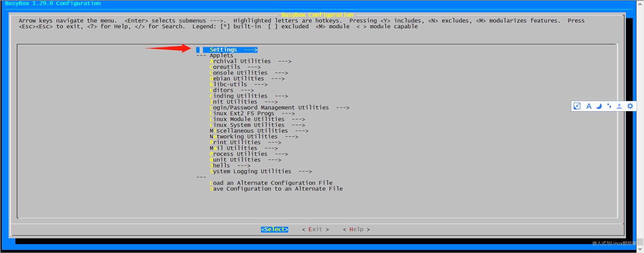Screen dimensions: 644x253
Task: Click the Busybox Configuration dialog heading
Action: tap(317, 15)
